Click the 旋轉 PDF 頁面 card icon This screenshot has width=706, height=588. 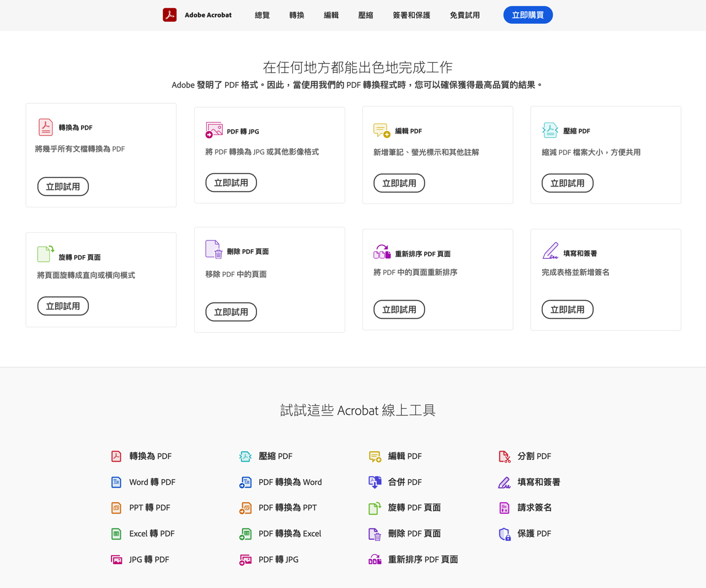coord(46,254)
